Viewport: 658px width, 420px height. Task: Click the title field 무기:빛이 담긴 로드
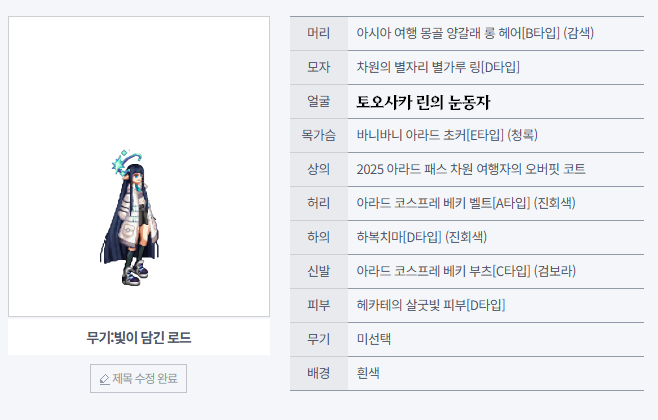tap(139, 337)
